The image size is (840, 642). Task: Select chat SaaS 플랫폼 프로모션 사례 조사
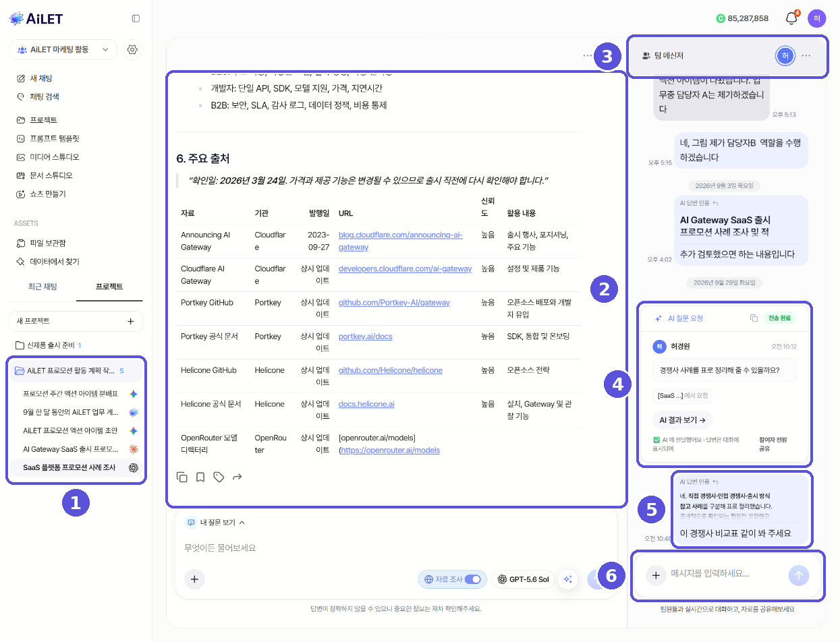76,467
